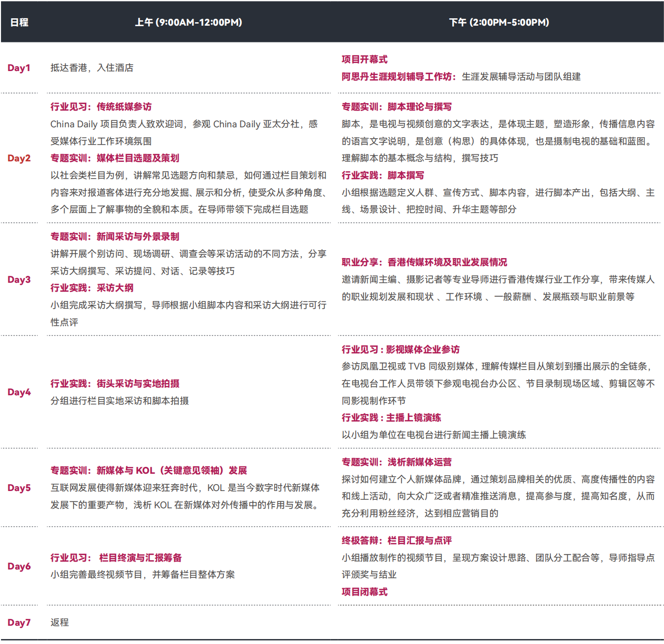Viewport: 664px width, 644px height.
Task: Click the Day7 row label
Action: 19,623
